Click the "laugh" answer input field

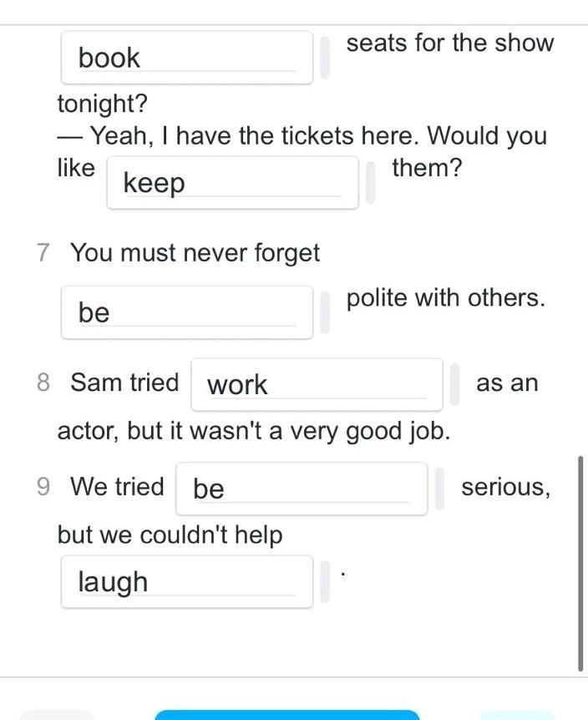coord(186,581)
